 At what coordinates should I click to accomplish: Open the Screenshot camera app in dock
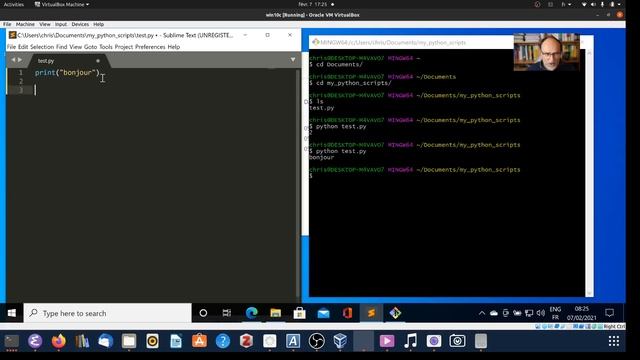(458, 341)
